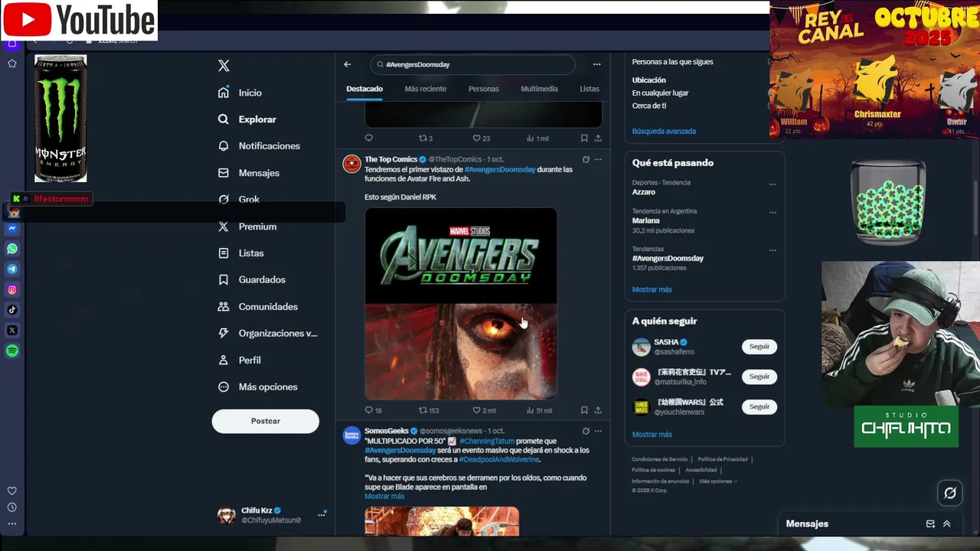980x551 pixels.
Task: Open Instagram in browser sidebar
Action: click(12, 289)
